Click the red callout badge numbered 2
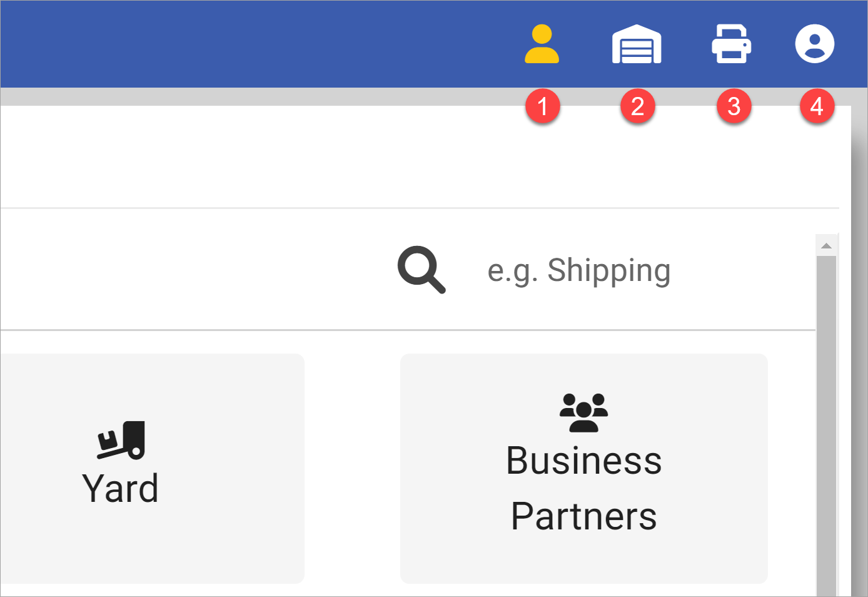 (x=637, y=106)
